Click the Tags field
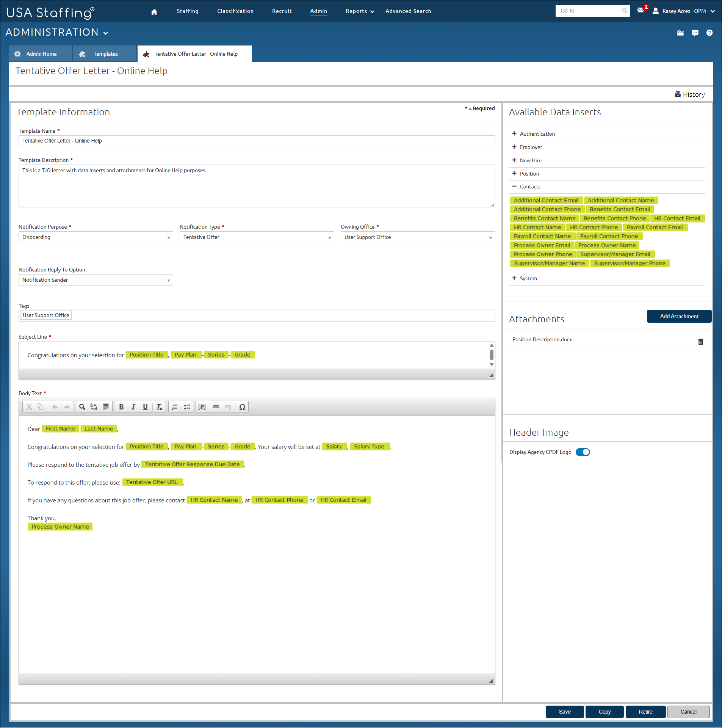 (257, 315)
